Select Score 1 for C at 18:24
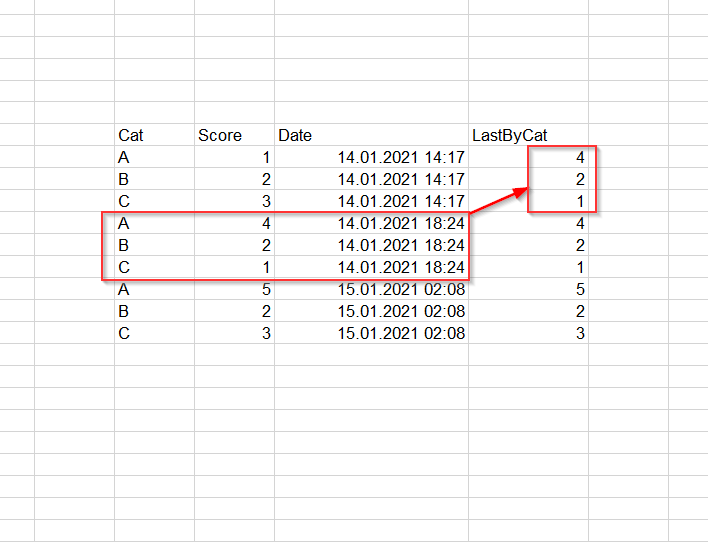The width and height of the screenshot is (708, 542). pyautogui.click(x=234, y=267)
